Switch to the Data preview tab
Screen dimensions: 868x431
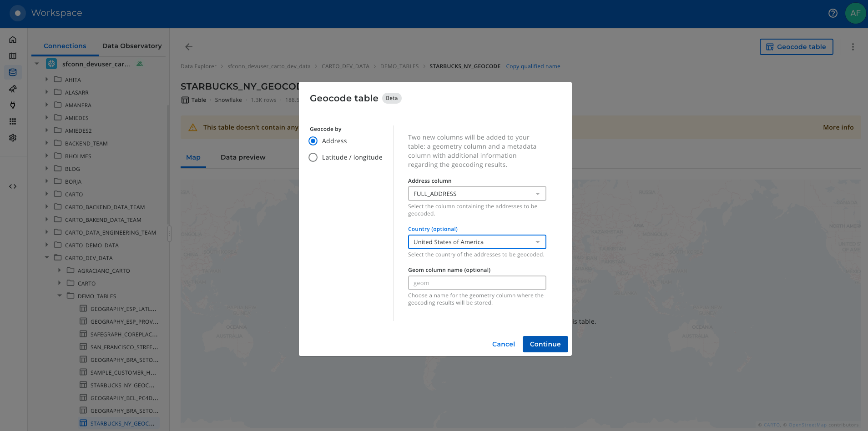[243, 157]
